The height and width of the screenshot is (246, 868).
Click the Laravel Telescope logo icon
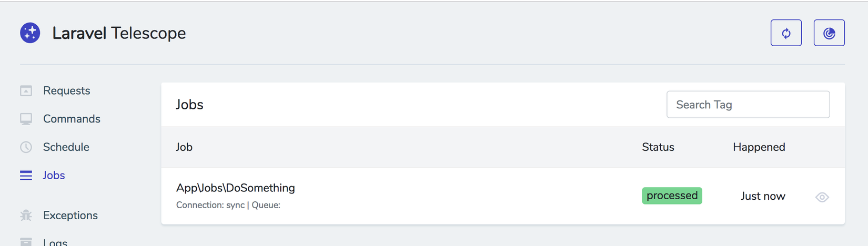click(30, 33)
